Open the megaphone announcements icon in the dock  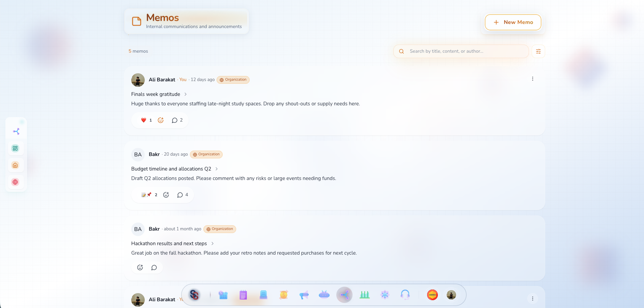[304, 294]
